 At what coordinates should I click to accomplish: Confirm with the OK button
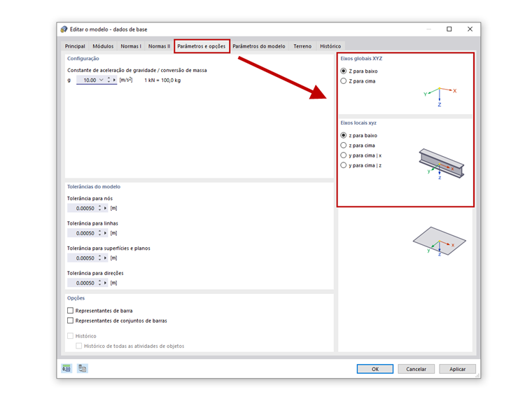(375, 369)
